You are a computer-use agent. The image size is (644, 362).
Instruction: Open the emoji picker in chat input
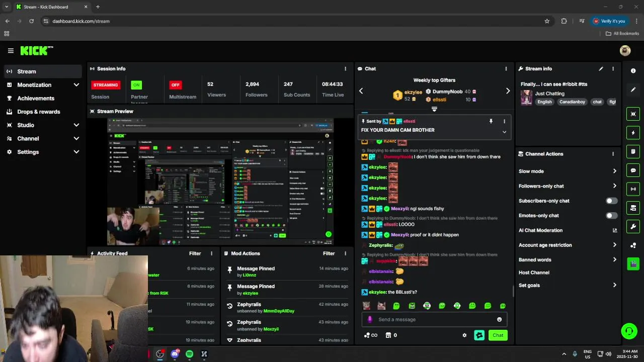[499, 319]
